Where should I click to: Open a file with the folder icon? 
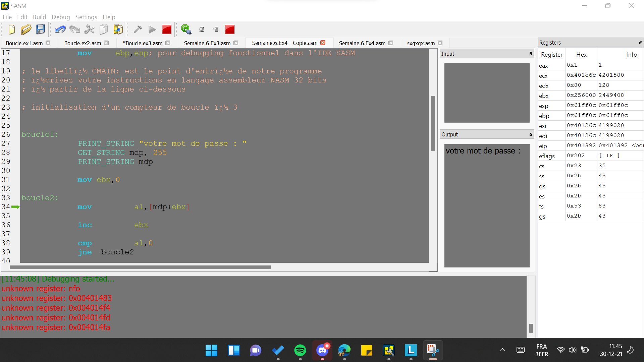[x=26, y=29]
